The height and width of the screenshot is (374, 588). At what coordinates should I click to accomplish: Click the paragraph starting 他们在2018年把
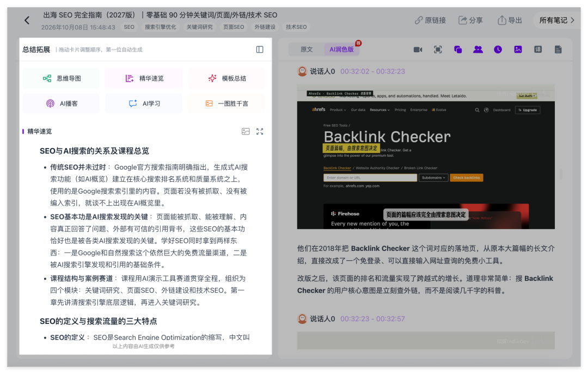(x=426, y=254)
